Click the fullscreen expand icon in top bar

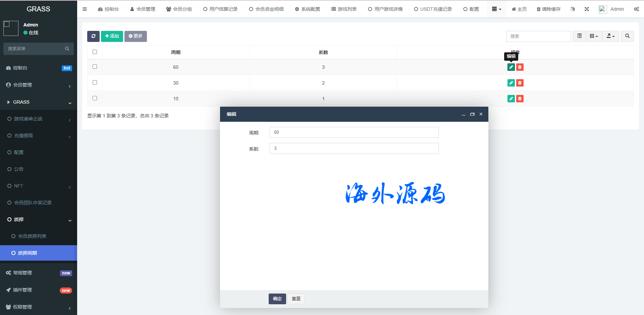[587, 9]
